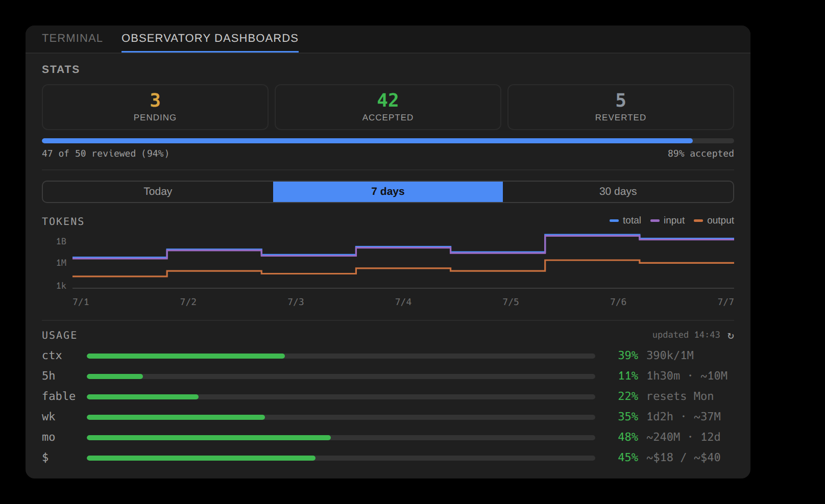This screenshot has width=825, height=504.
Task: Click the "390k/1M" context value
Action: coord(670,356)
